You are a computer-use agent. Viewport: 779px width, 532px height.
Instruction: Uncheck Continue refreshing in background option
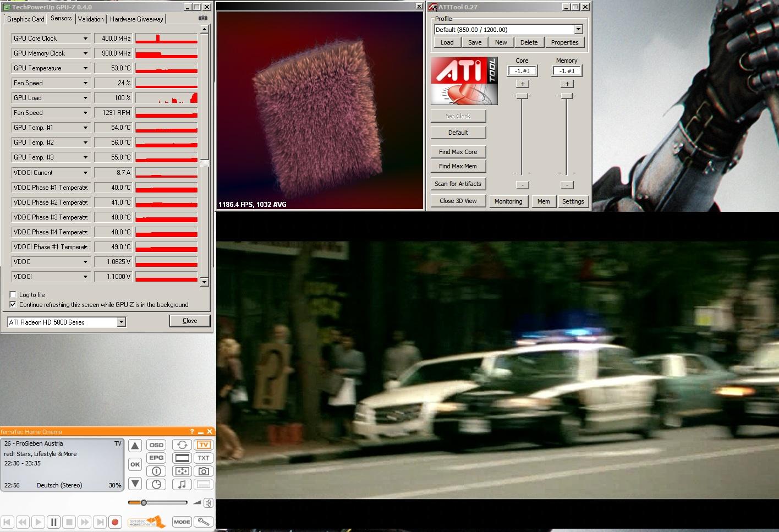pos(13,304)
